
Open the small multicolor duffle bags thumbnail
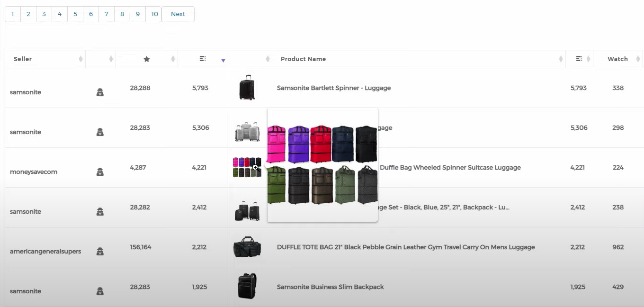coord(247,167)
